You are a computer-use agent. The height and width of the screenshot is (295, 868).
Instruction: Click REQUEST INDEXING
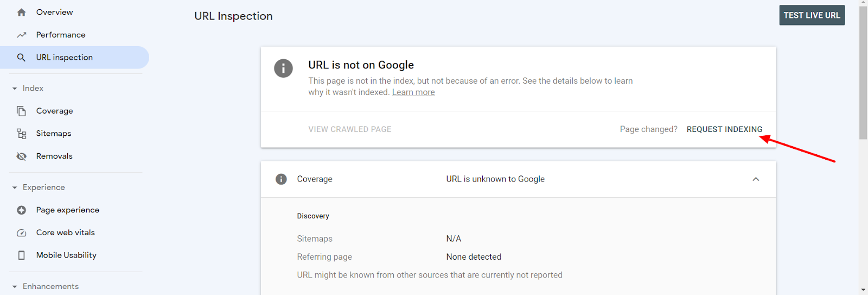click(724, 129)
